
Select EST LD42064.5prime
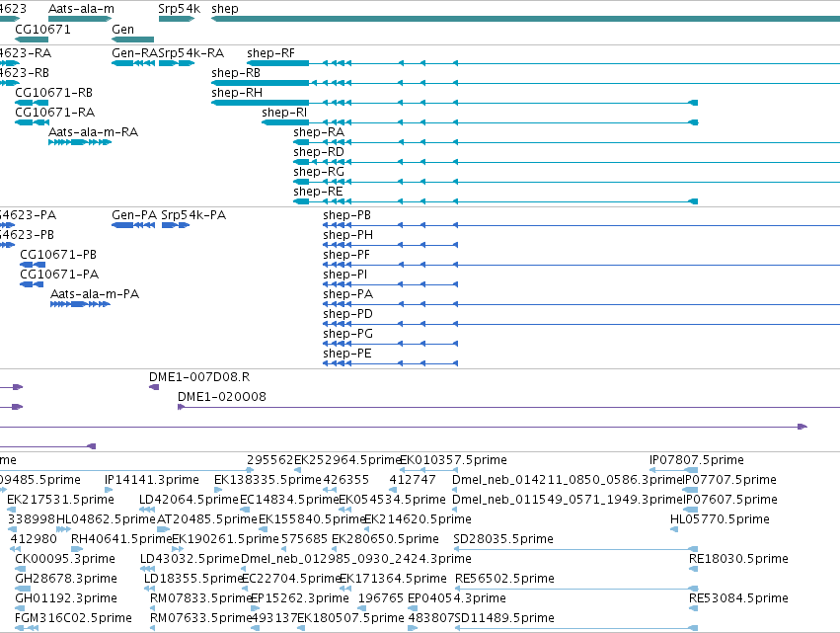coord(189,500)
